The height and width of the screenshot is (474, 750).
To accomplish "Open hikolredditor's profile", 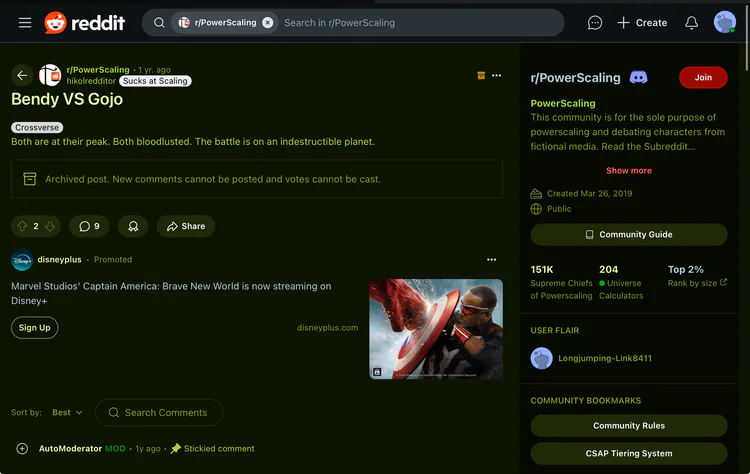I will (x=91, y=81).
